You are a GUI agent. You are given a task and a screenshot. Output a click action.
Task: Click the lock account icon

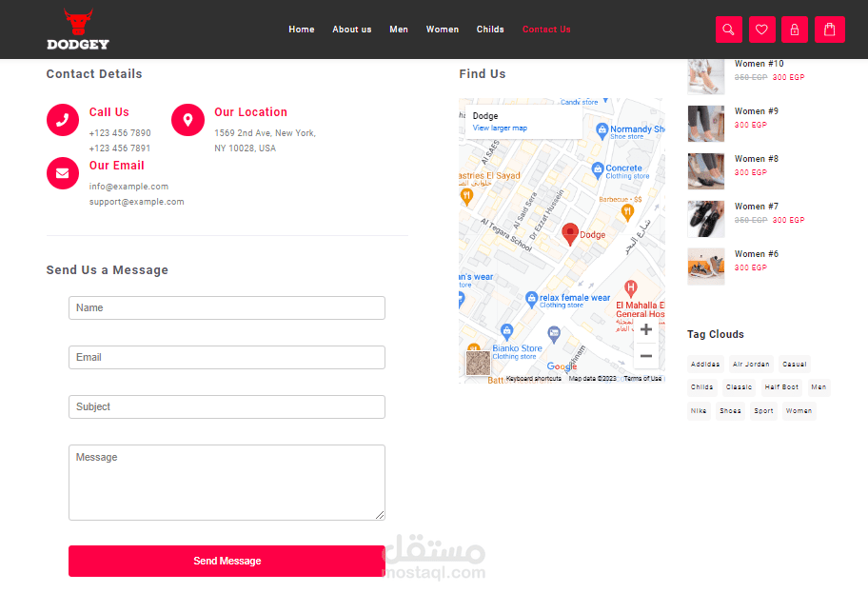[x=795, y=30]
